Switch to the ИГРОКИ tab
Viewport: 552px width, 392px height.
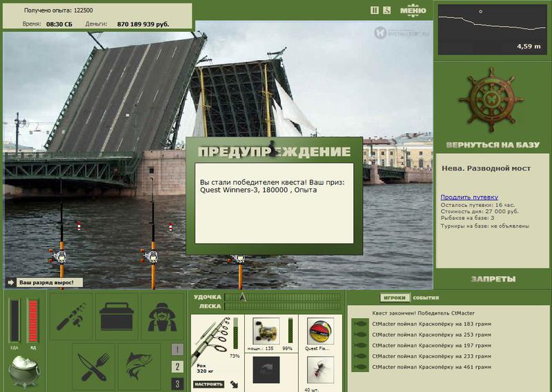[x=395, y=297]
